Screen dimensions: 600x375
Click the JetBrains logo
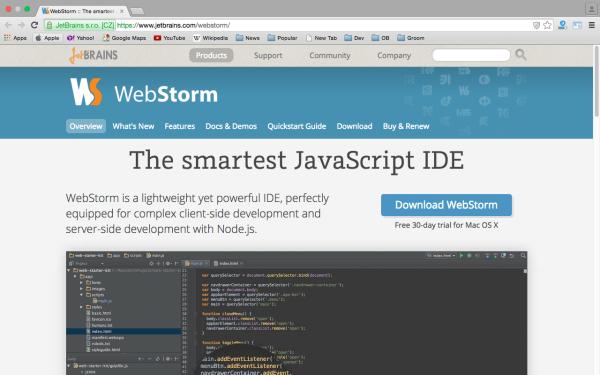coord(93,55)
